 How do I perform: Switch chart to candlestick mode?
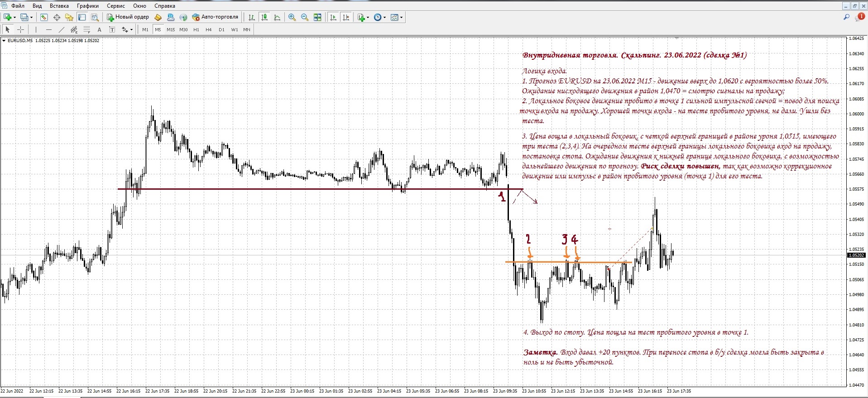click(264, 17)
